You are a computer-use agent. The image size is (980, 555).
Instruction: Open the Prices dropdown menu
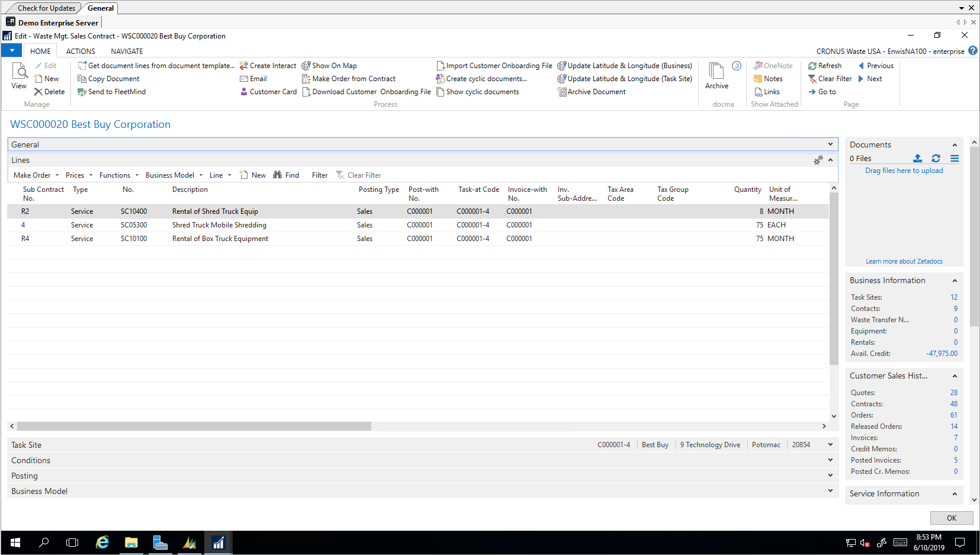[x=79, y=175]
